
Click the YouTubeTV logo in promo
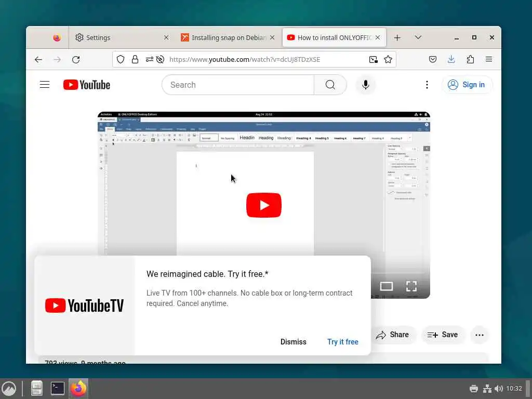[85, 305]
